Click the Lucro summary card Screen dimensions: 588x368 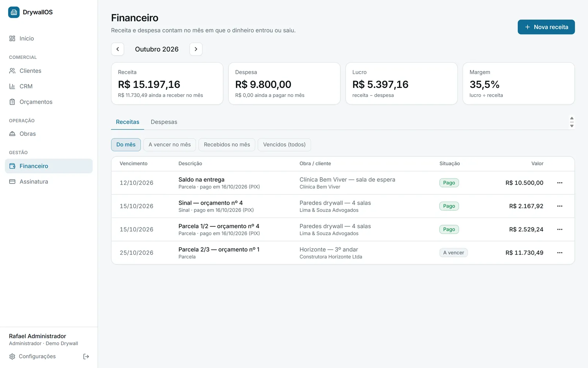[401, 84]
